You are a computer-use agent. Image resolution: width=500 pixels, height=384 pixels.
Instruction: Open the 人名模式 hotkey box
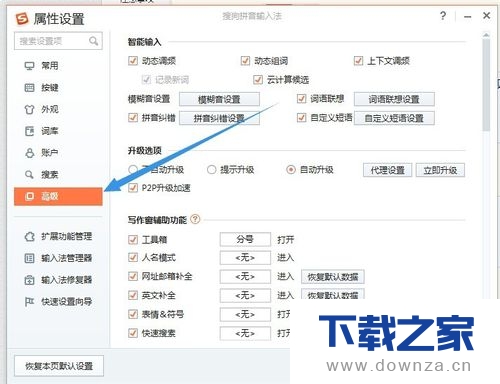pos(245,258)
